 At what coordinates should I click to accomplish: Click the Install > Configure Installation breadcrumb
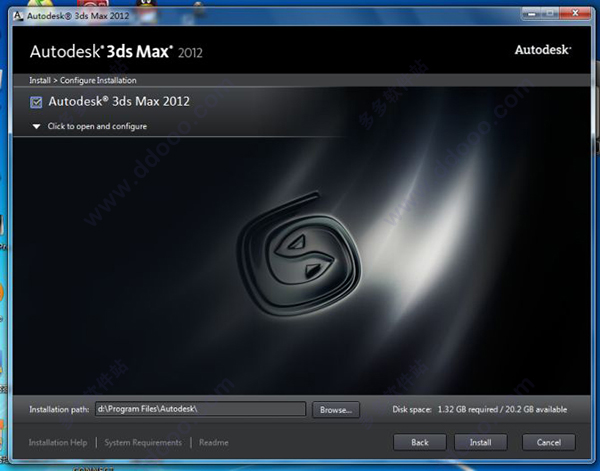pyautogui.click(x=83, y=80)
